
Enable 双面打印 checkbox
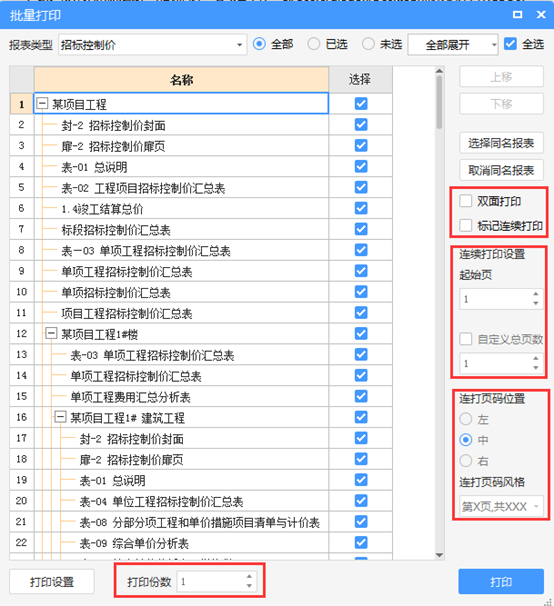(x=466, y=201)
